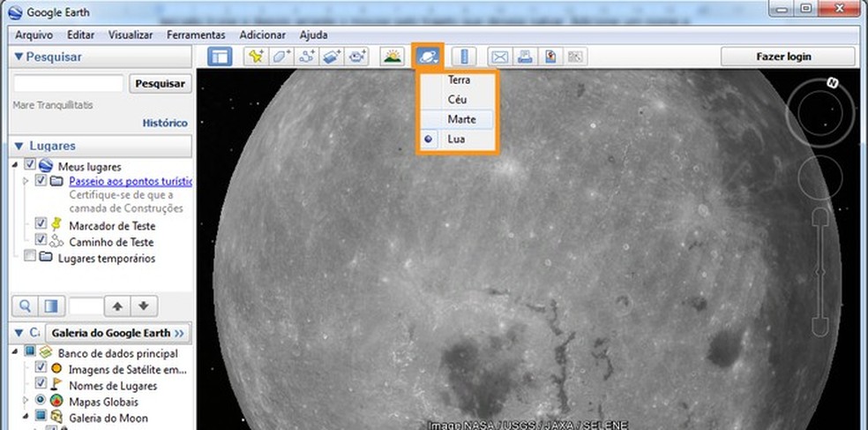Screen dimensions: 868x430
Task: Uncheck the Passeio aos pontos turísticos checkbox
Action: 41,181
